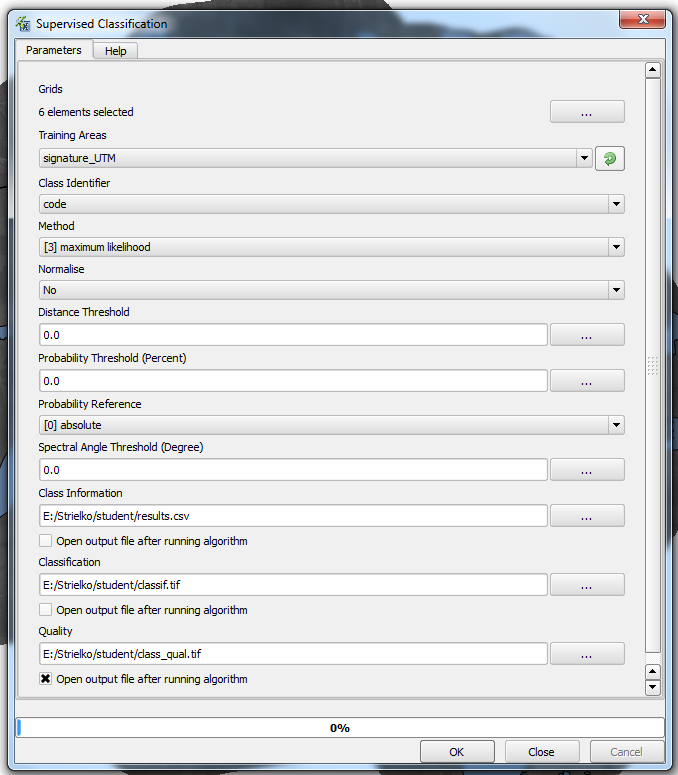This screenshot has width=678, height=775.
Task: Uncheck open output file under Quality
Action: click(x=45, y=679)
